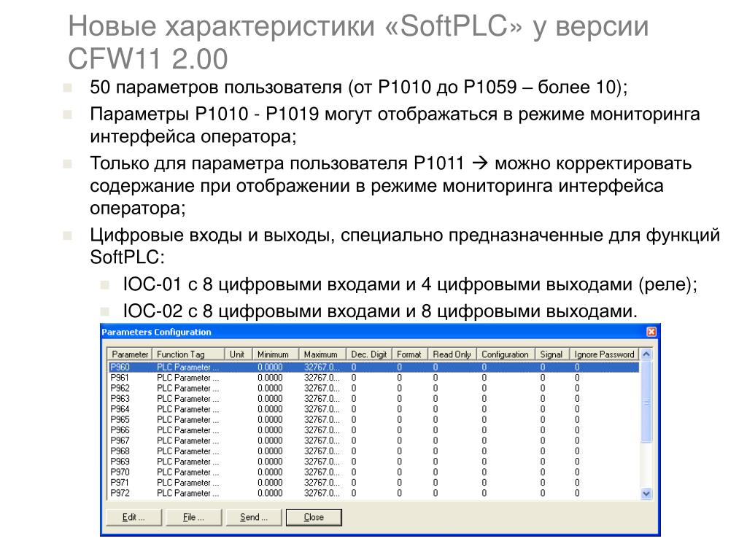Image resolution: width=747 pixels, height=560 pixels.
Task: Click Signal value in P969 row
Action: pyautogui.click(x=543, y=462)
